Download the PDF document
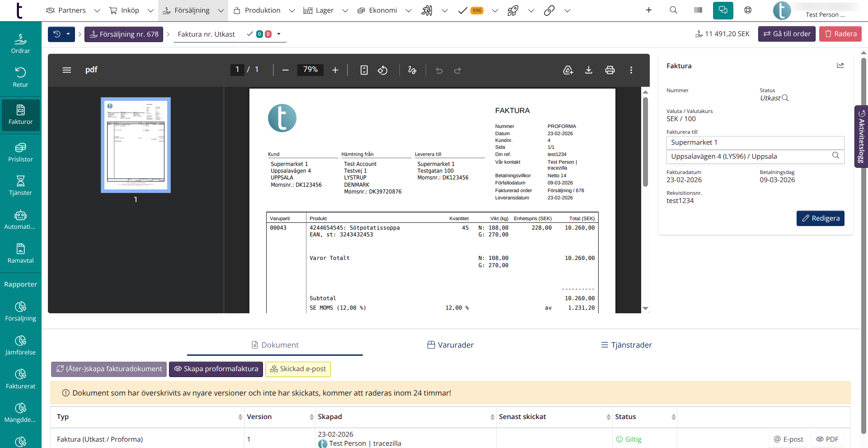This screenshot has width=868, height=448. [588, 70]
